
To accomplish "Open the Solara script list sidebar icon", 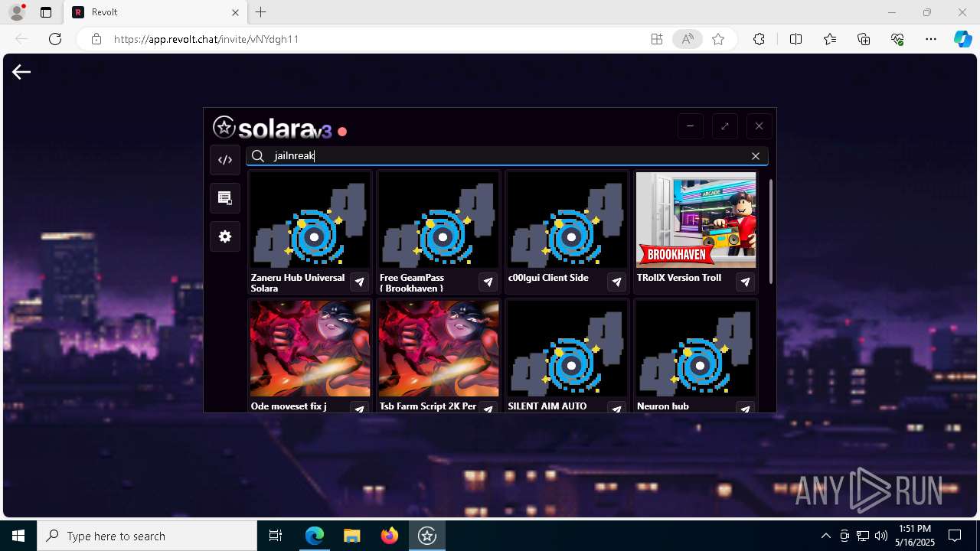I will (225, 198).
